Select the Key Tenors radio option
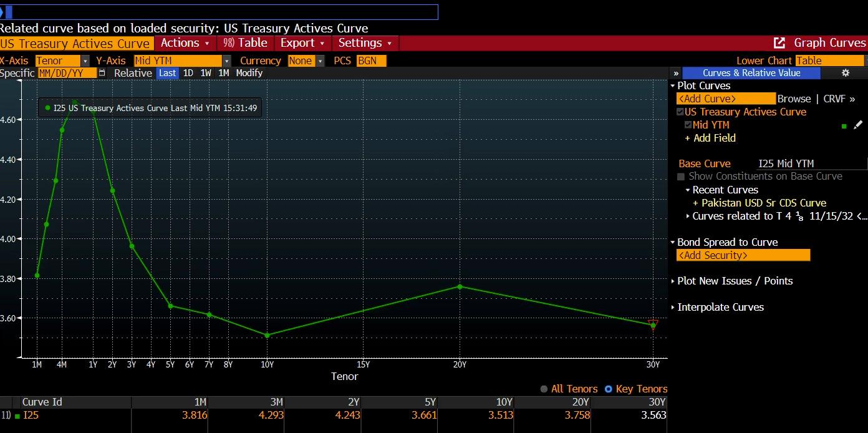Viewport: 868px width, 433px height. pyautogui.click(x=609, y=389)
